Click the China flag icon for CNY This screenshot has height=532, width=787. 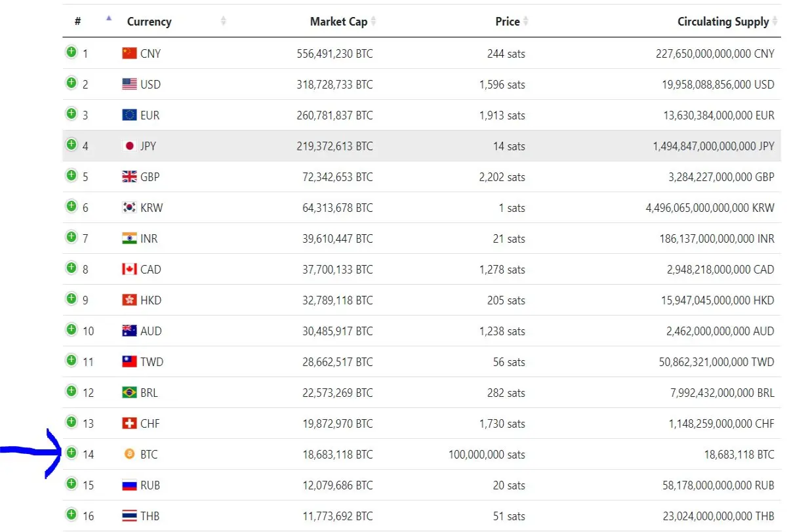click(x=129, y=53)
